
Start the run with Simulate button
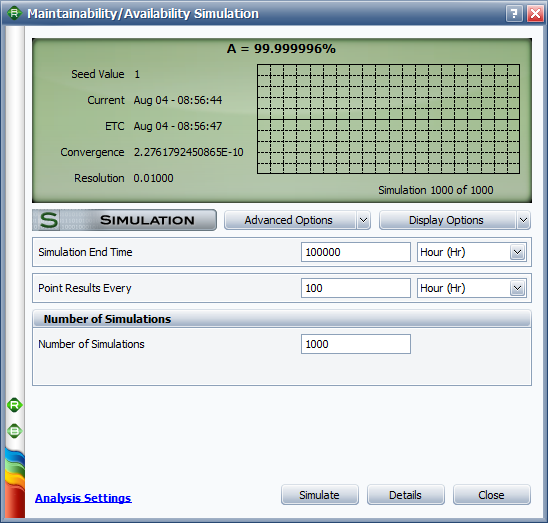pos(320,495)
